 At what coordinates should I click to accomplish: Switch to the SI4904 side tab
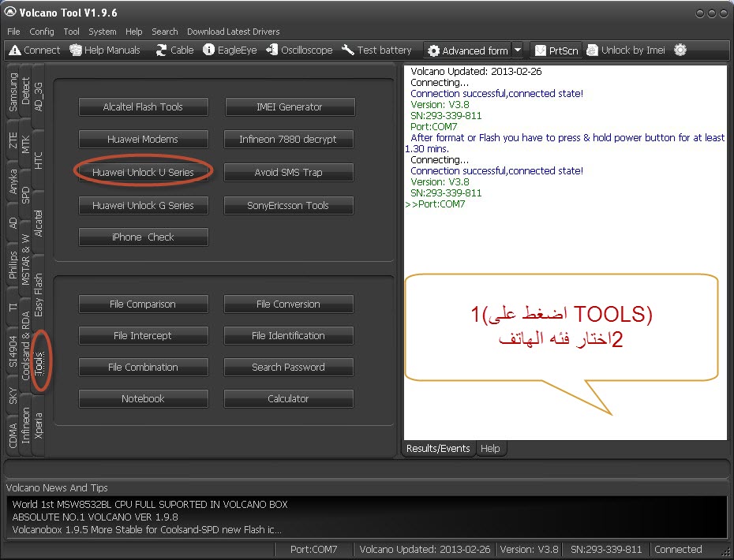coord(13,352)
